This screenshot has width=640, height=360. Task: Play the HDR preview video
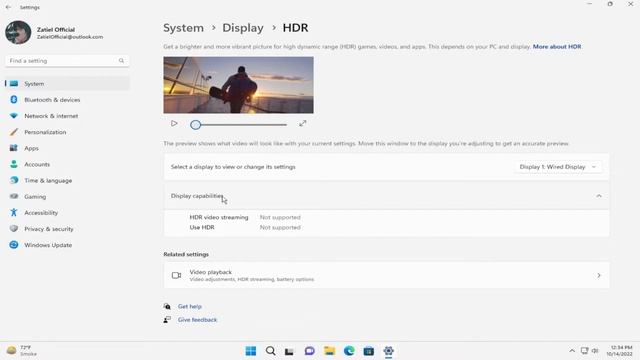[x=174, y=123]
